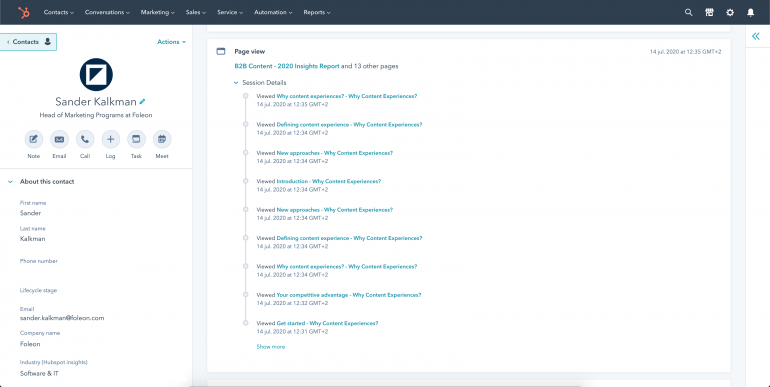Collapse the Session Details section

click(x=236, y=83)
